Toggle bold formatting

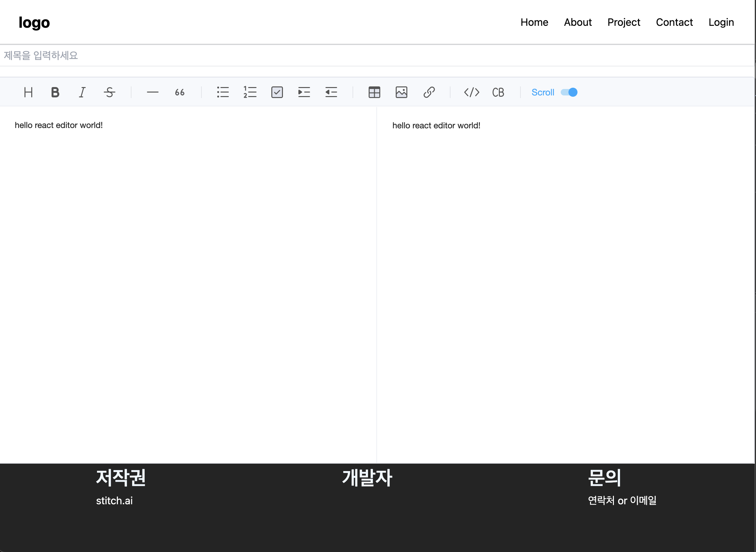pos(55,92)
